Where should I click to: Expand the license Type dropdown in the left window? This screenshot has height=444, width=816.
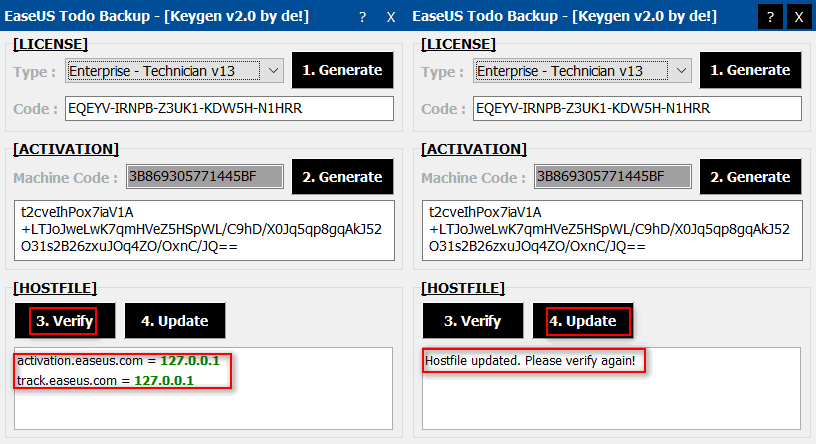(x=174, y=70)
